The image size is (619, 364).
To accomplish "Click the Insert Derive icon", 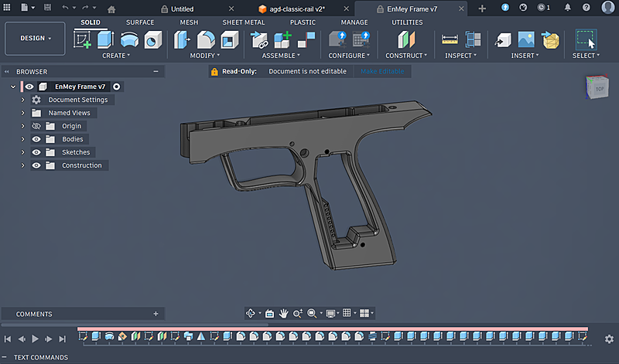I will coord(503,40).
